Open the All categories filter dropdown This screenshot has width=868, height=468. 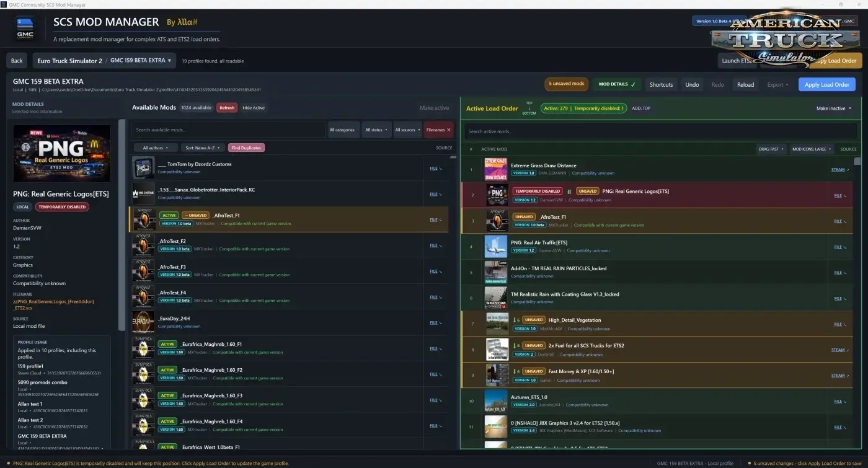(343, 130)
